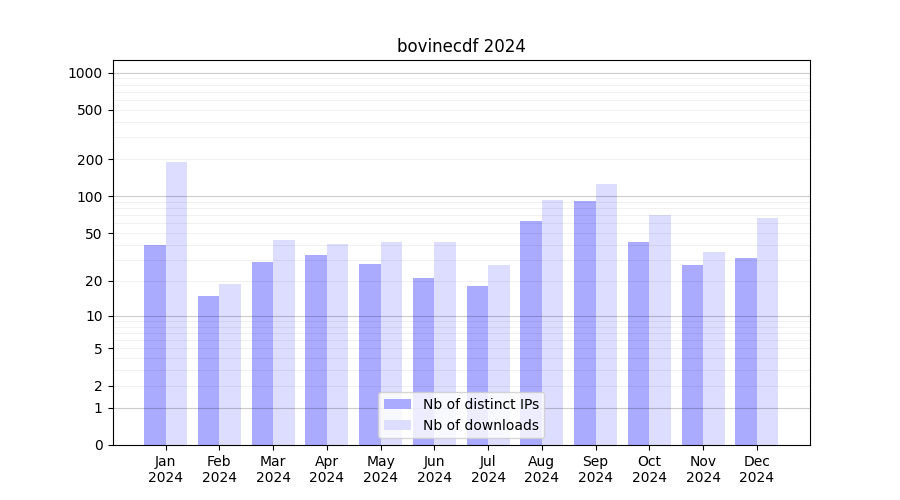
Task: Click the light blue downloads legend swatch
Action: tap(397, 425)
